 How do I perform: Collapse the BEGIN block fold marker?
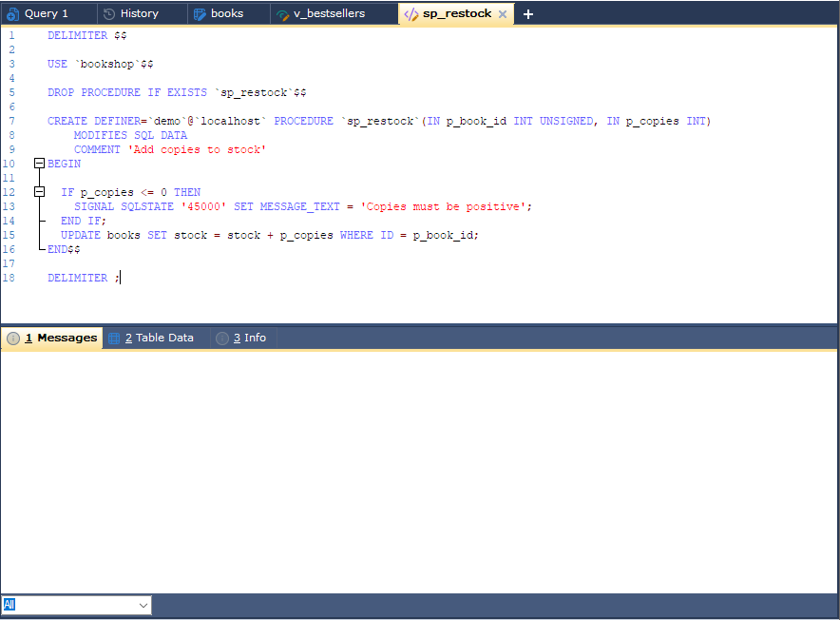pyautogui.click(x=39, y=163)
